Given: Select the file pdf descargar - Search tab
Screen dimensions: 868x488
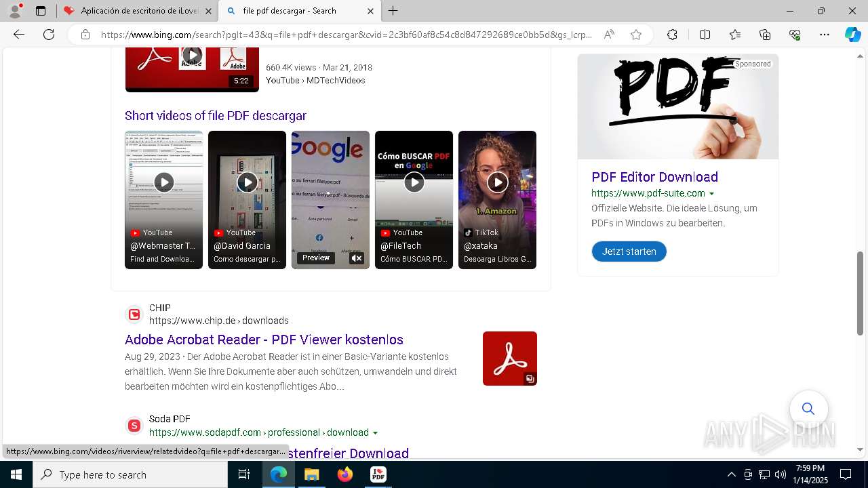Looking at the screenshot, I should [299, 11].
